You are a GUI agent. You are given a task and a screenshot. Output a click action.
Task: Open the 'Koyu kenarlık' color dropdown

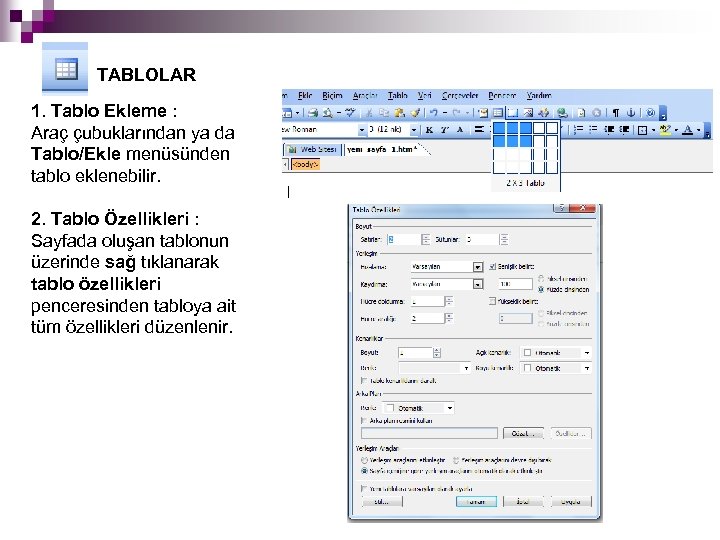coord(587,368)
